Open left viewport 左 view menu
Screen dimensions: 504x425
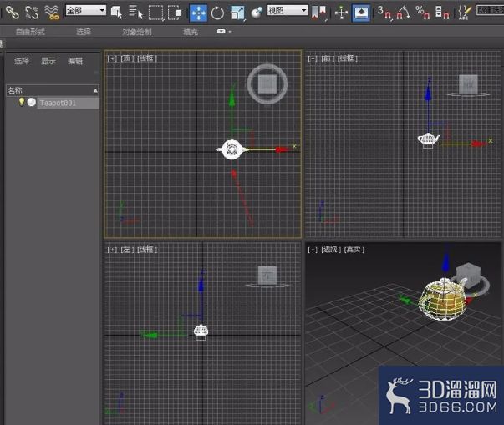[127, 250]
